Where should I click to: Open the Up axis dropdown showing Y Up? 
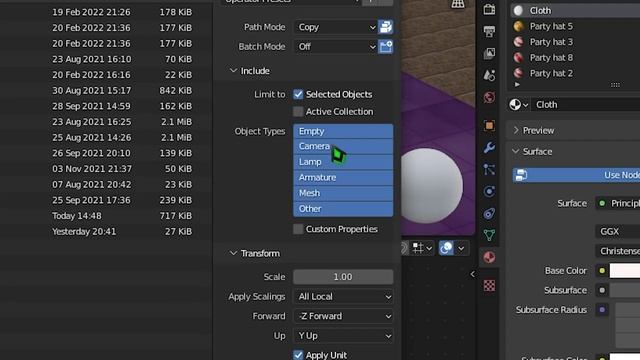pyautogui.click(x=343, y=336)
